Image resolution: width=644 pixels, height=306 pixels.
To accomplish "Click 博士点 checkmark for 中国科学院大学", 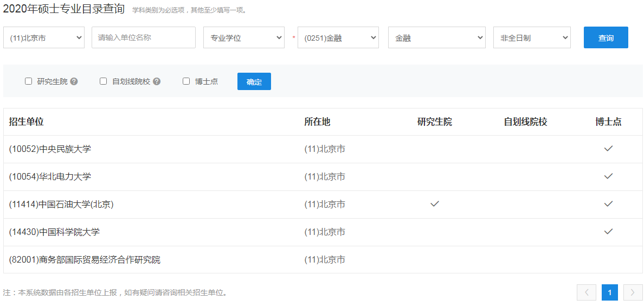I will point(608,232).
